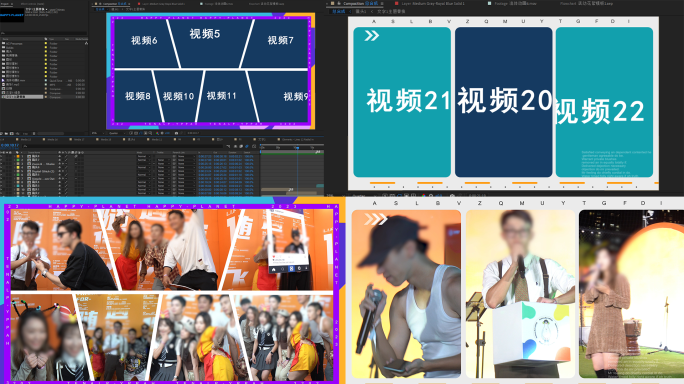Screen dimensions: 684x384
Task: Click the 总合成 breadcrumb in the right viewer
Action: click(339, 11)
